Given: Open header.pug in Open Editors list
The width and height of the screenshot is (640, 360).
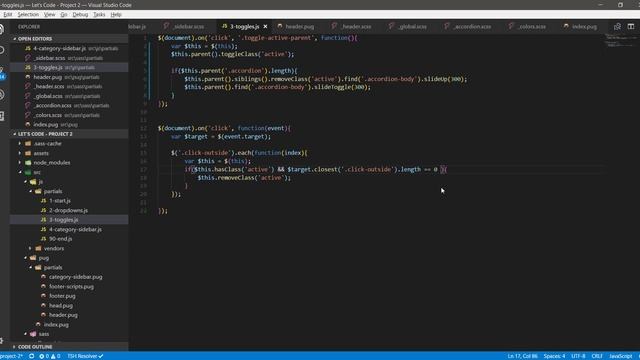Looking at the screenshot, I should tap(69, 77).
